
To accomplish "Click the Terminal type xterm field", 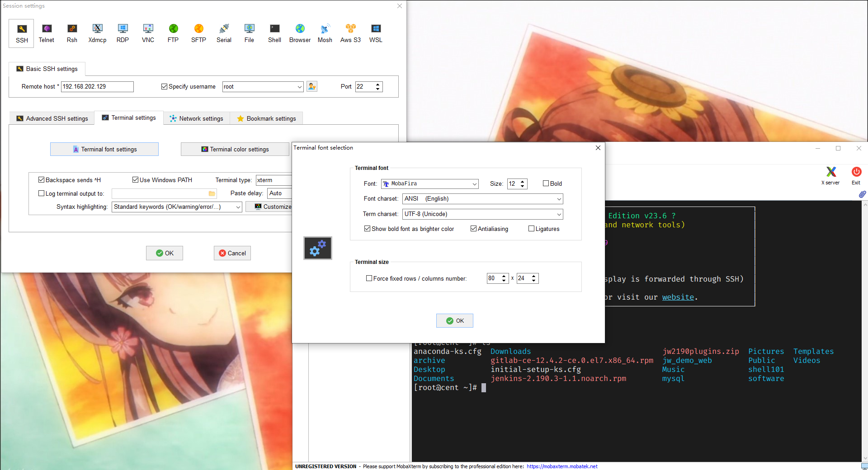I will click(274, 180).
